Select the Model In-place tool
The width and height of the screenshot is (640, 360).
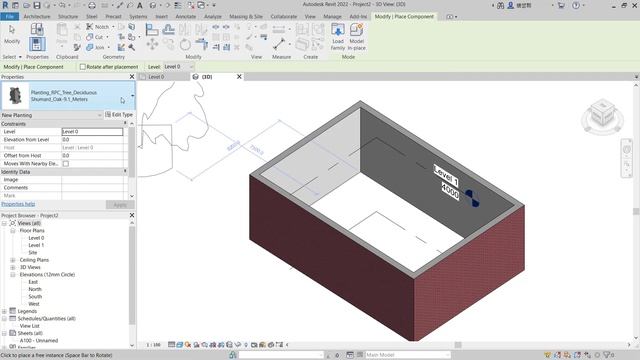[356, 36]
